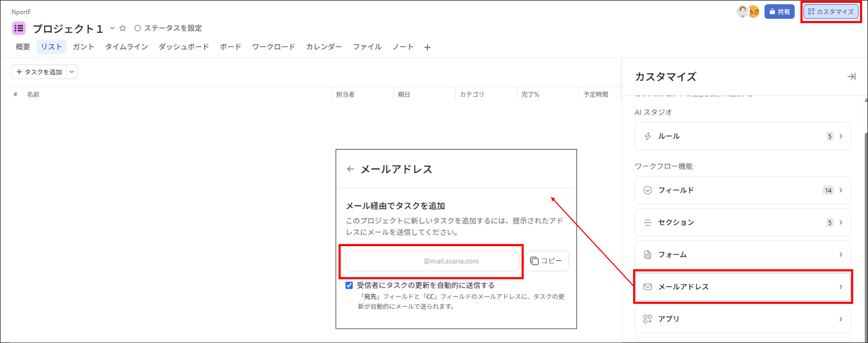The height and width of the screenshot is (343, 868).
Task: Switch to the リスト tab
Action: [x=51, y=47]
